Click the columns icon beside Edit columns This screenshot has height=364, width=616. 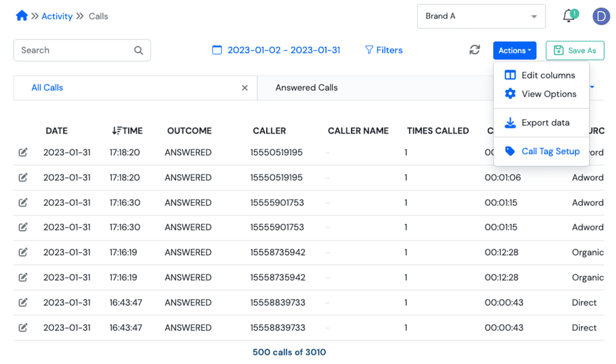[x=511, y=75]
